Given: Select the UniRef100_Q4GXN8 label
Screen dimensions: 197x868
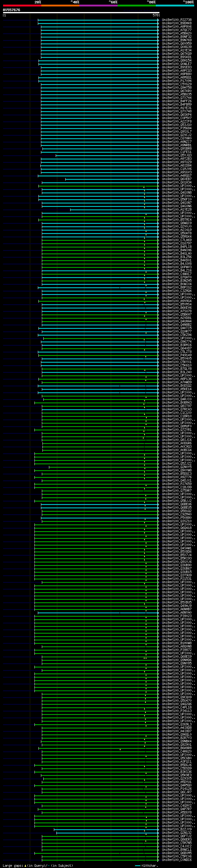Looking at the screenshot, I should pyautogui.click(x=176, y=193).
